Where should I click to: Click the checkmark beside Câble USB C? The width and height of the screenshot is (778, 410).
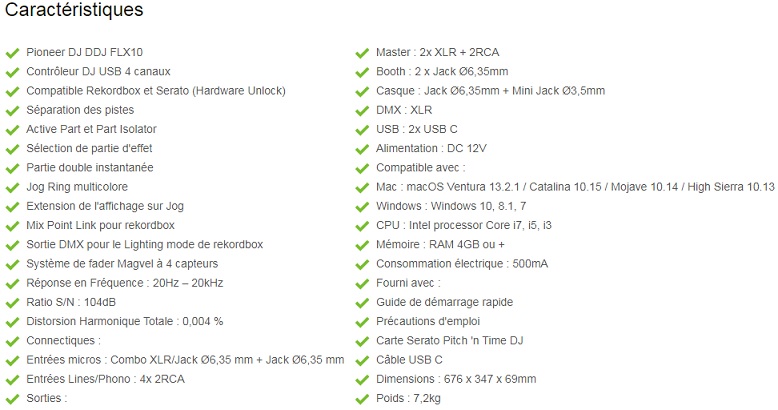362,360
